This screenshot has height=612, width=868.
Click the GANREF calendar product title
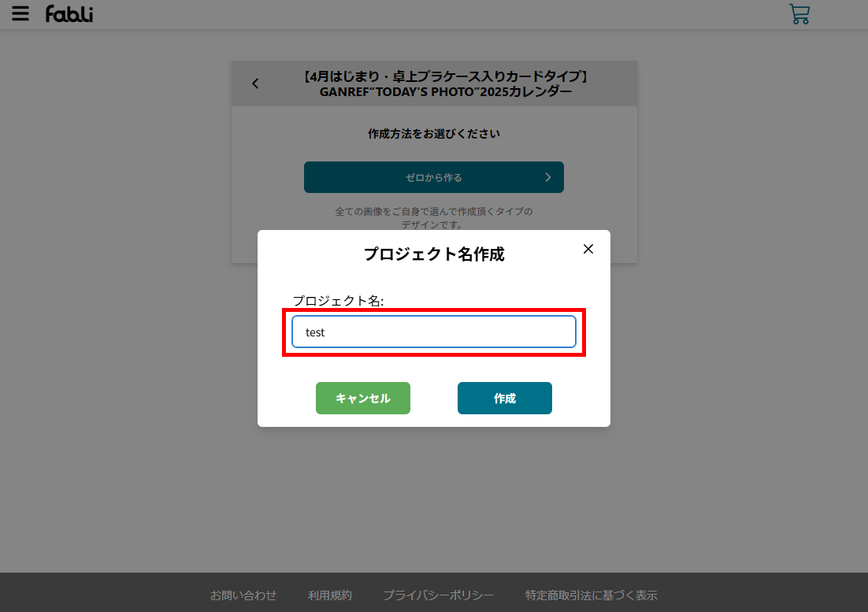pyautogui.click(x=446, y=84)
